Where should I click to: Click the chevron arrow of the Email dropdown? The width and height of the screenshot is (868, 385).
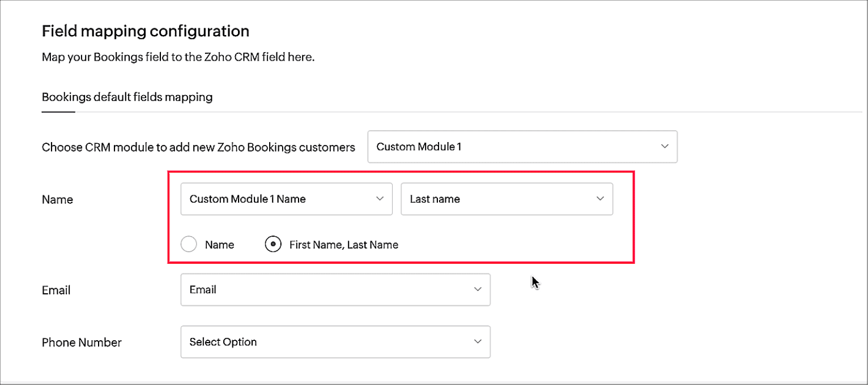pos(478,289)
